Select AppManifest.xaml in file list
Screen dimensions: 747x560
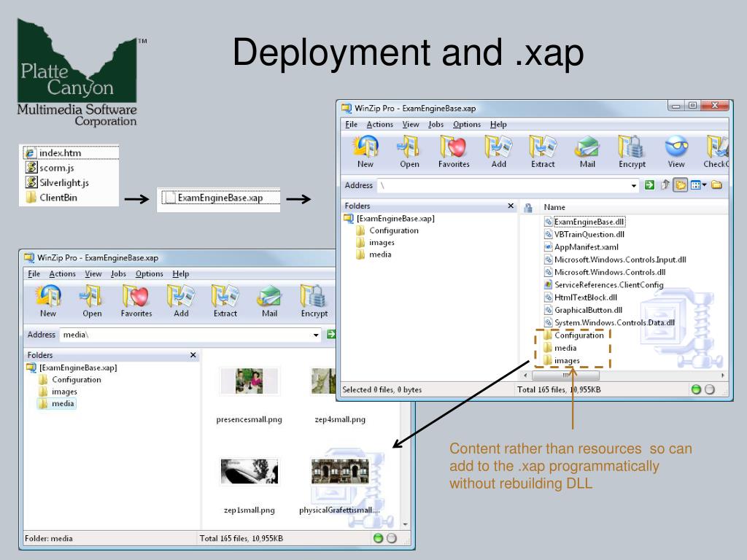pos(581,247)
